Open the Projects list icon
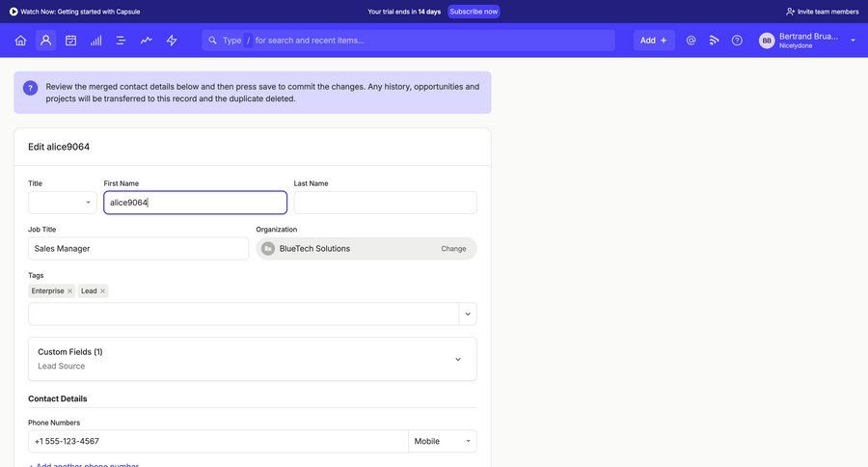 click(122, 41)
